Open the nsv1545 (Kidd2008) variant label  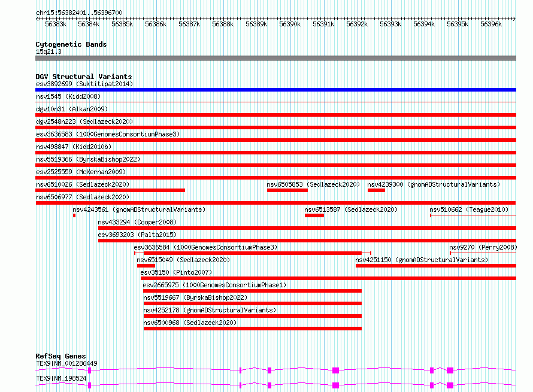tap(68, 96)
